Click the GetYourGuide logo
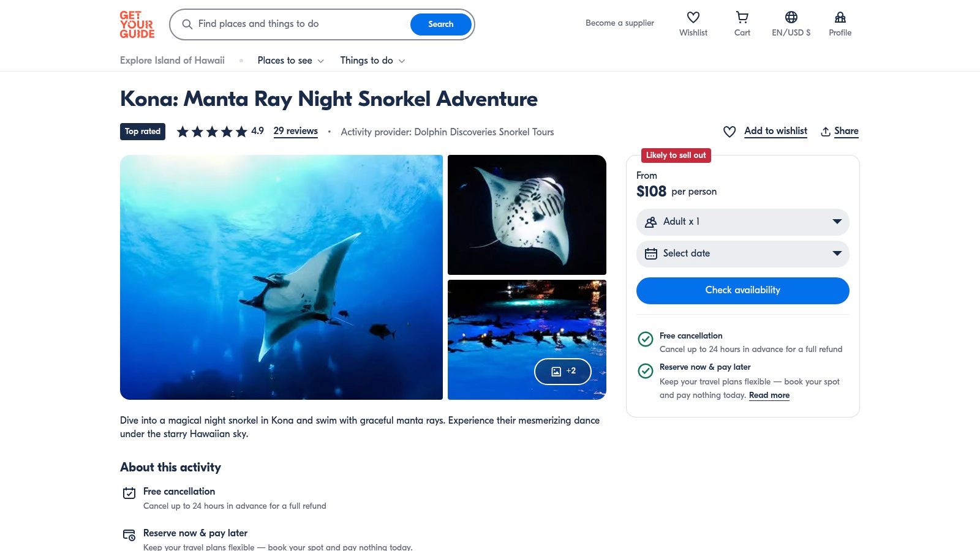 (136, 24)
